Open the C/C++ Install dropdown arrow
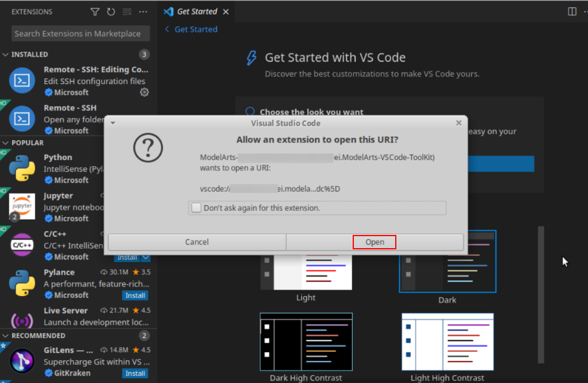 pyautogui.click(x=146, y=258)
